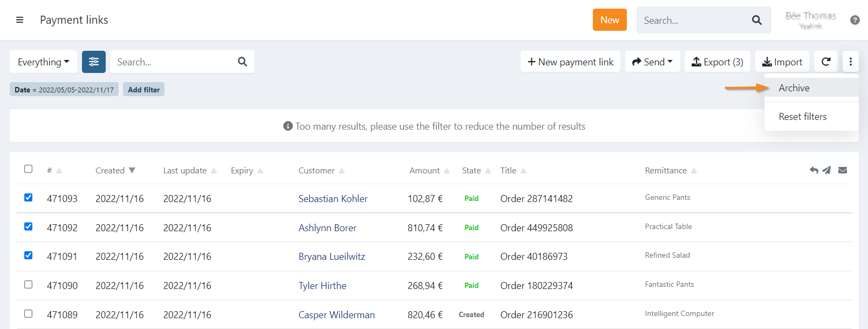Tick the select-all checkbox in header
Image resolution: width=868 pixels, height=329 pixels.
29,169
